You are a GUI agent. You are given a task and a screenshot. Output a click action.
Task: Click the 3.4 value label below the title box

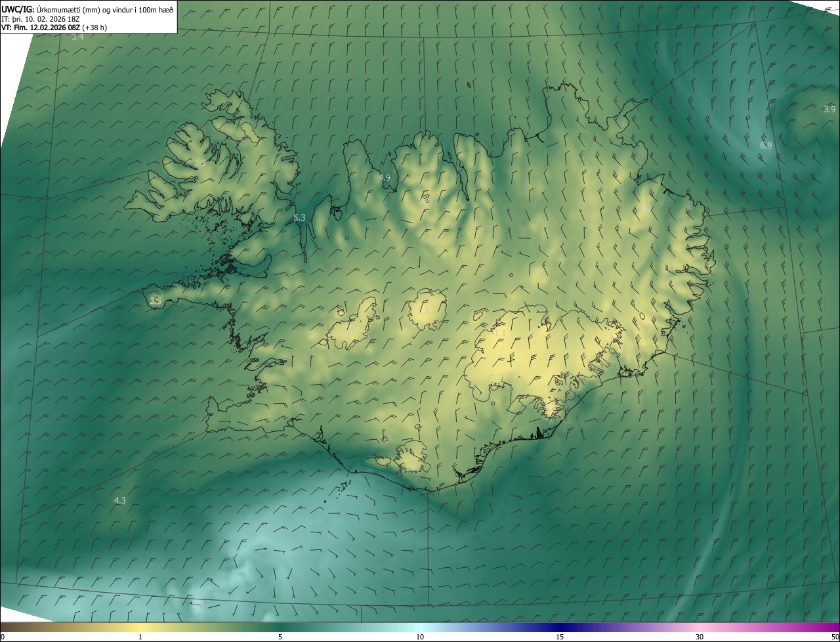[77, 37]
